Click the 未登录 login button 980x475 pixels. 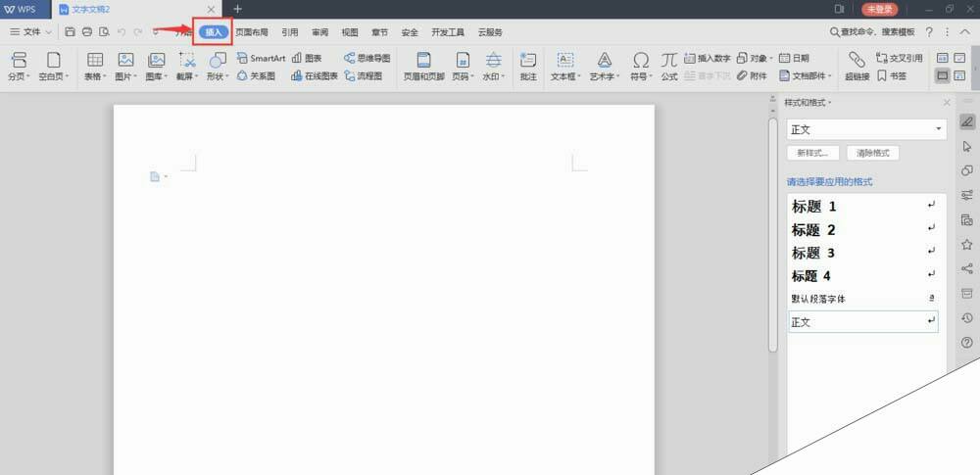click(x=879, y=9)
